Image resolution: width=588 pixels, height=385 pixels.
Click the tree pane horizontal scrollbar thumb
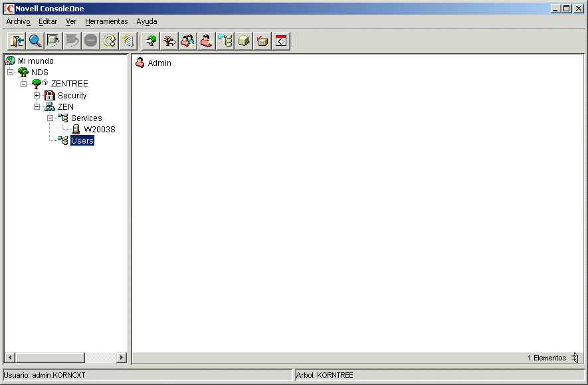click(50, 357)
